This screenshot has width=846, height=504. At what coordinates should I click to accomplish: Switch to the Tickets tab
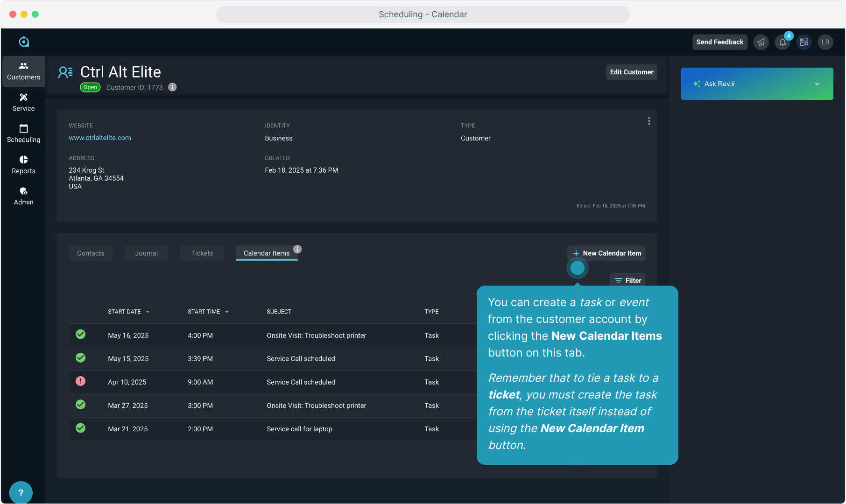(x=202, y=253)
